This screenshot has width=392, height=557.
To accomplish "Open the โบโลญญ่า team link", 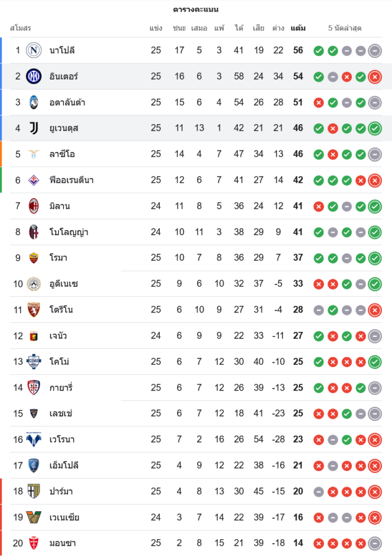I will 68,232.
